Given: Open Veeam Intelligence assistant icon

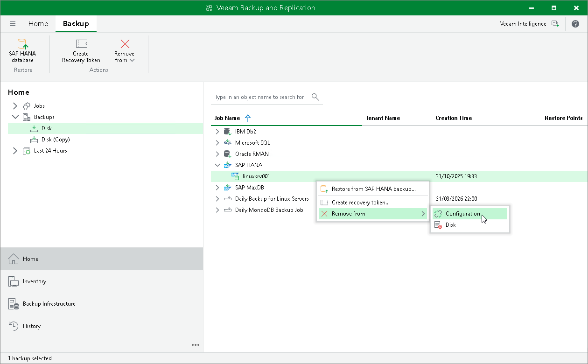Looking at the screenshot, I should click(555, 24).
